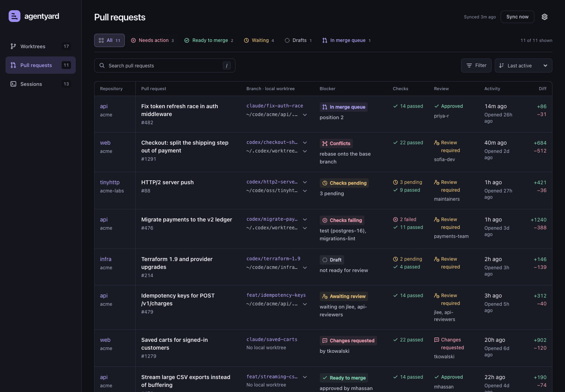This screenshot has height=392, width=565.
Task: Click the Activity column header
Action: point(492,89)
